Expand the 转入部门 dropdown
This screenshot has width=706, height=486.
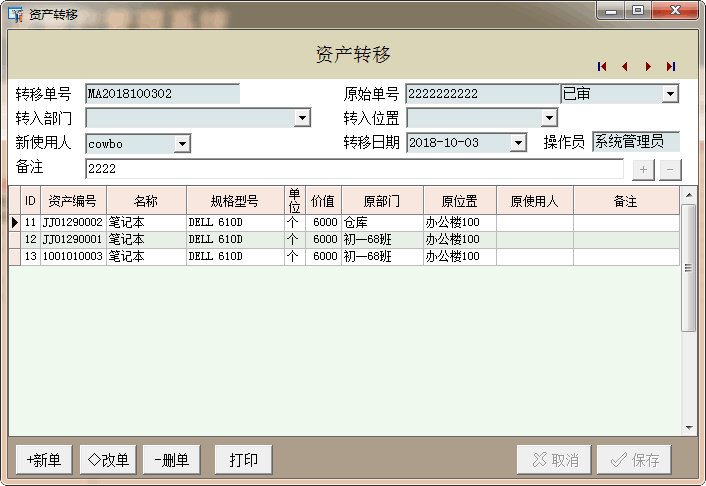pos(302,118)
